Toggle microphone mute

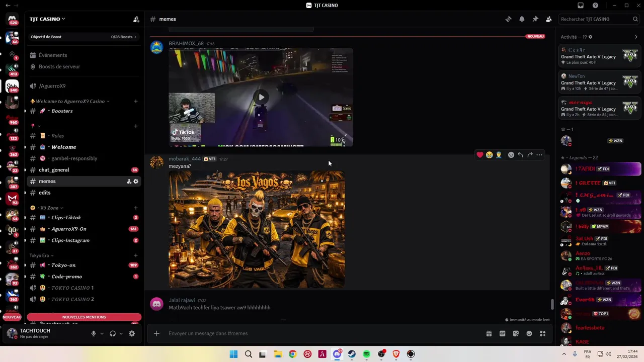[93, 333]
